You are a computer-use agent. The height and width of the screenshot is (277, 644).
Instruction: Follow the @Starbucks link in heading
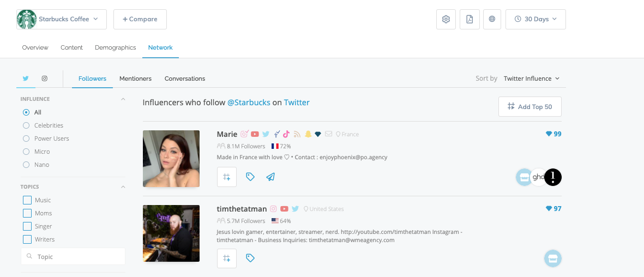click(x=249, y=103)
